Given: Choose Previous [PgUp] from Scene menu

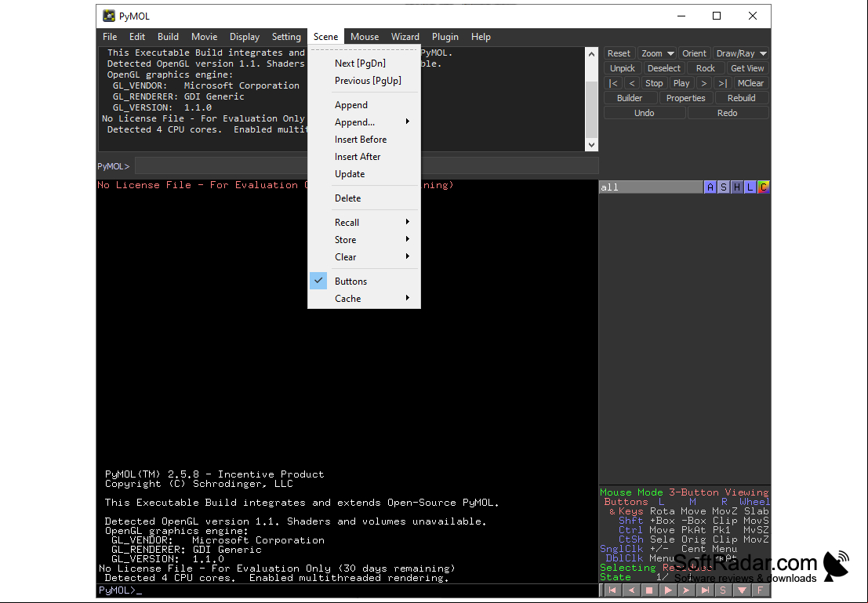Looking at the screenshot, I should click(x=365, y=80).
